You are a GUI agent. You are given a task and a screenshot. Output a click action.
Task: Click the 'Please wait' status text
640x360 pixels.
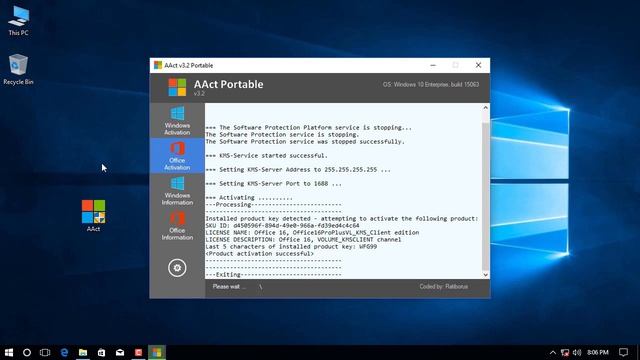pyautogui.click(x=229, y=287)
